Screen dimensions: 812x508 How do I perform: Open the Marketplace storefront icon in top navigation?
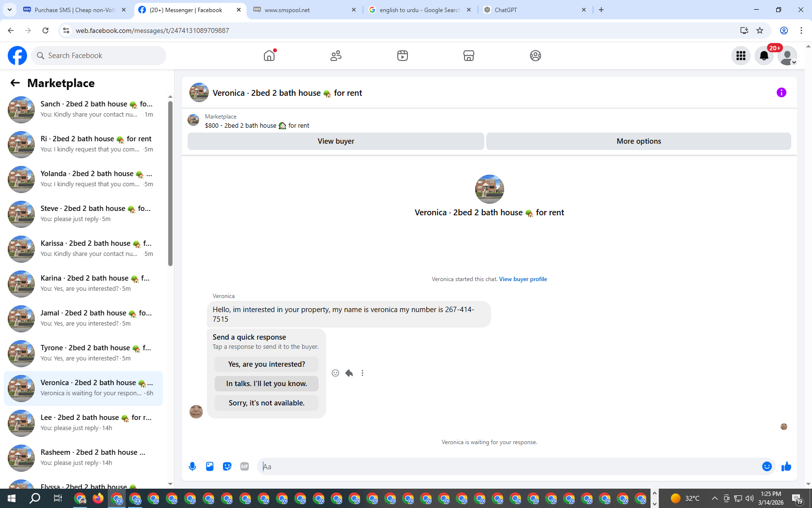[469, 56]
